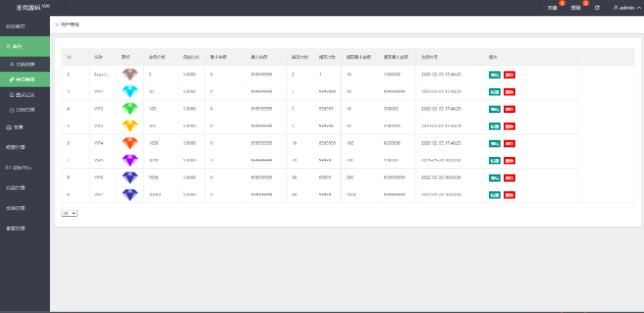Click the purple diamond icon for VIP5

click(x=130, y=160)
